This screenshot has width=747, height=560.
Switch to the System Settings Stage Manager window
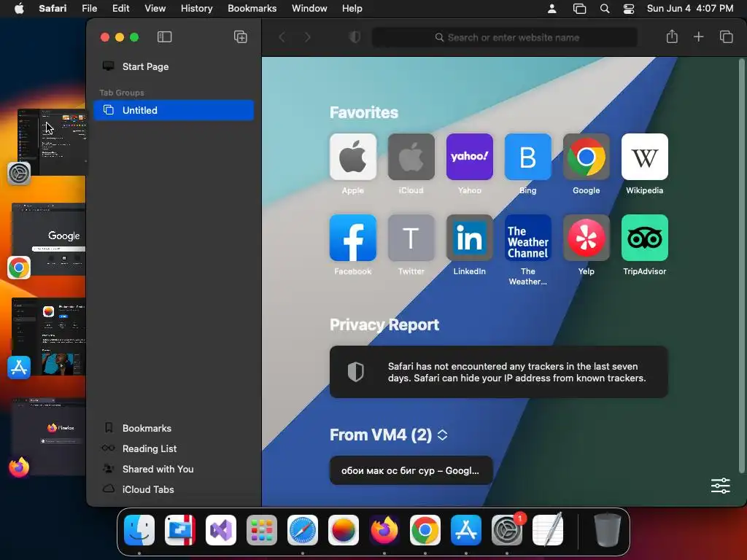coord(52,142)
